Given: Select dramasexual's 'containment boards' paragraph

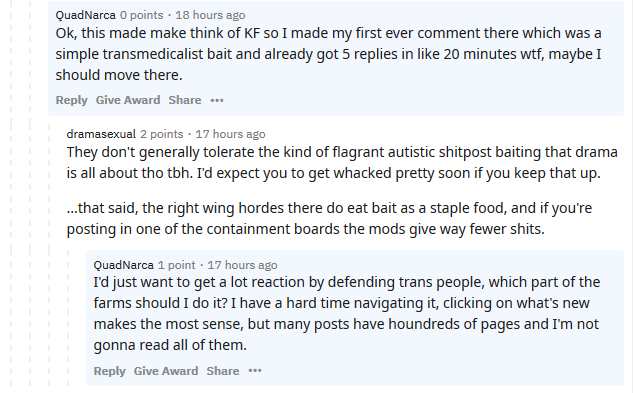Looking at the screenshot, I should [x=329, y=219].
